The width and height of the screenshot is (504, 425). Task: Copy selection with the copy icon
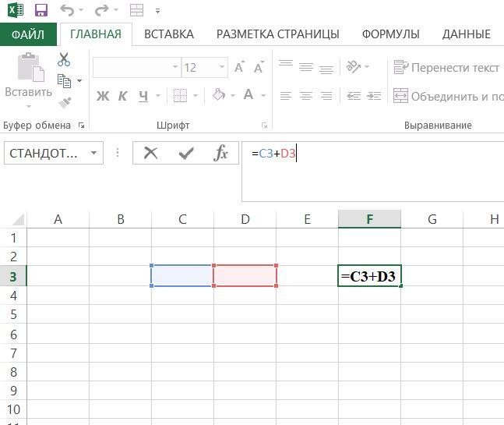tap(64, 81)
